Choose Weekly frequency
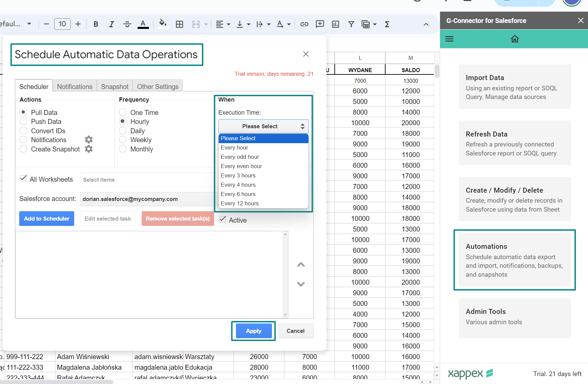588x384 pixels. [x=122, y=140]
